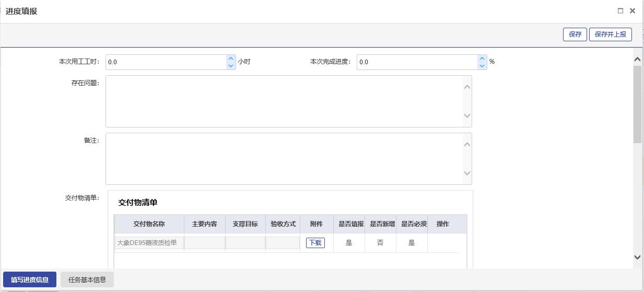Screen dimensions: 644x292
Task: Select the 交付物名称 column header
Action: pyautogui.click(x=149, y=224)
